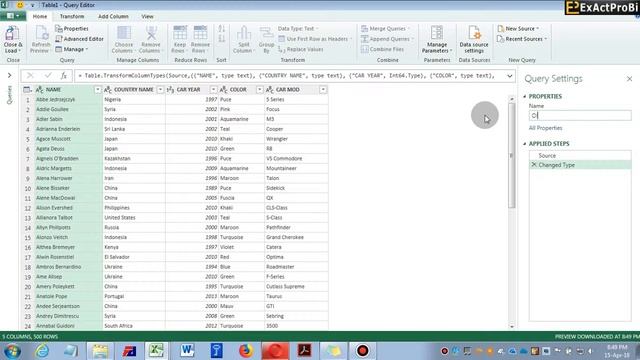Click the Split Column icon
The height and width of the screenshot is (360, 640).
point(243,39)
